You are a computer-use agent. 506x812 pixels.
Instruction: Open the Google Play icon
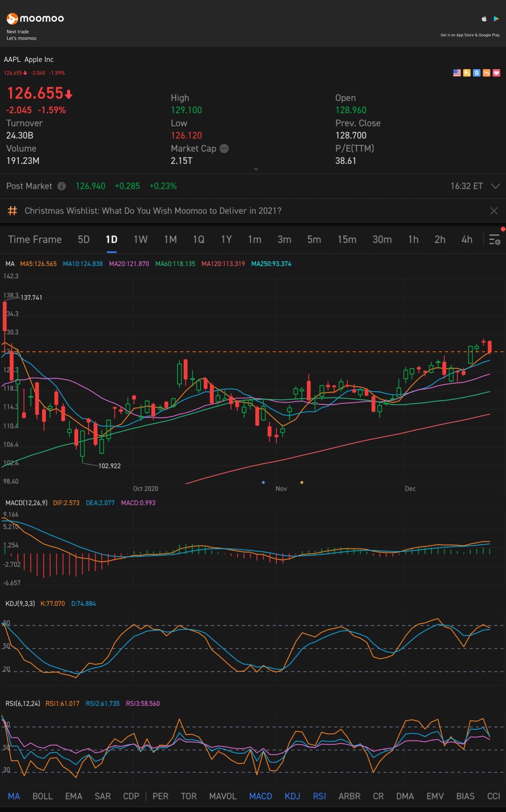coord(496,19)
